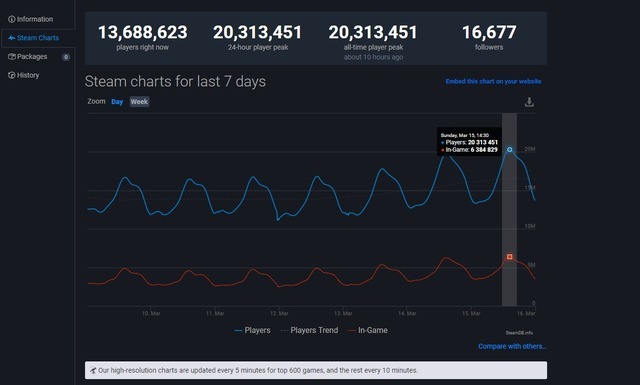Click the 20M y-axis label
Viewport: 640px width, 385px height.
[529, 149]
